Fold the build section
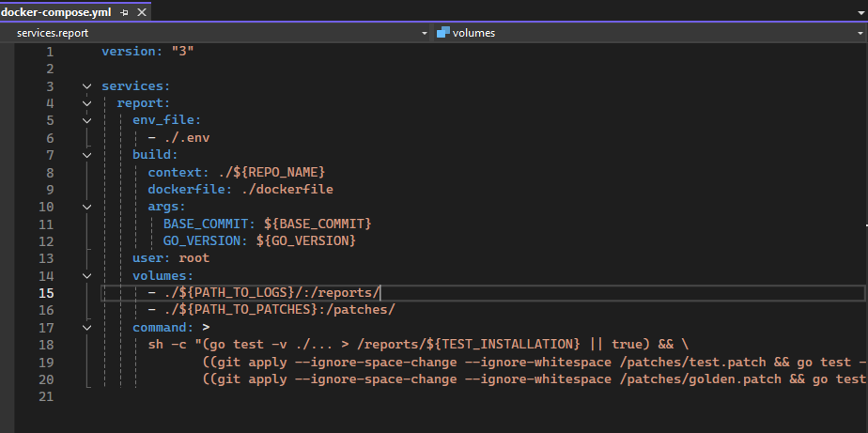The height and width of the screenshot is (433, 868). coord(86,155)
